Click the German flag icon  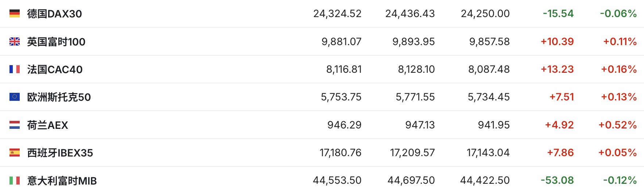click(15, 14)
